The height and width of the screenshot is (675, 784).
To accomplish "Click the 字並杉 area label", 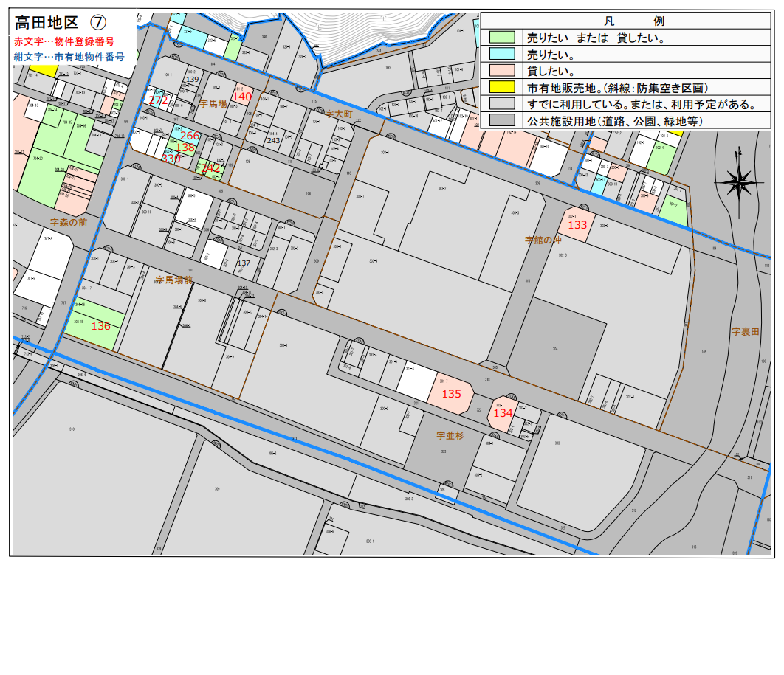I will (450, 436).
